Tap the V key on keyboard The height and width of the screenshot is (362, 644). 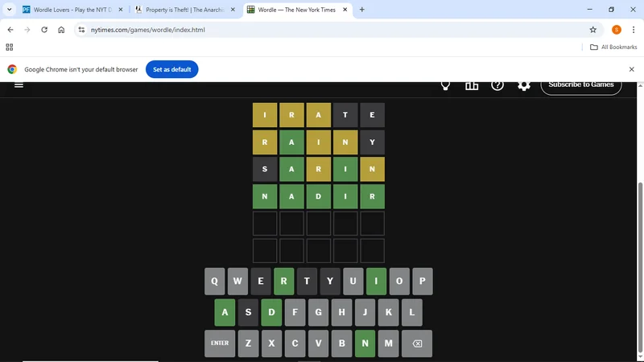pos(318,343)
